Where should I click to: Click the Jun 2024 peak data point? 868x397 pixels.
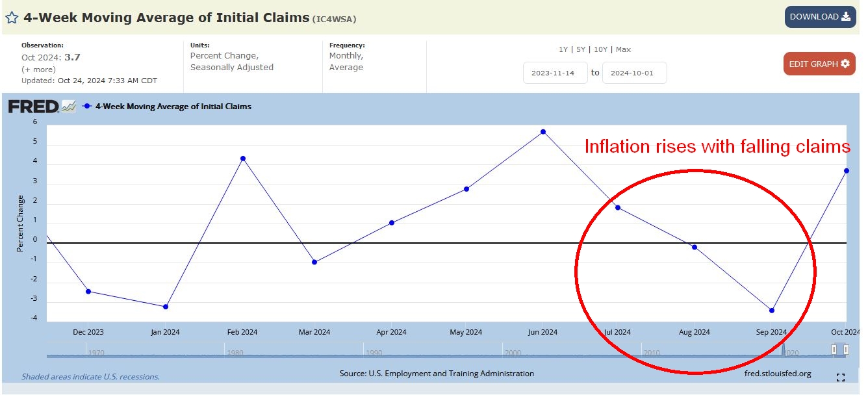click(543, 132)
